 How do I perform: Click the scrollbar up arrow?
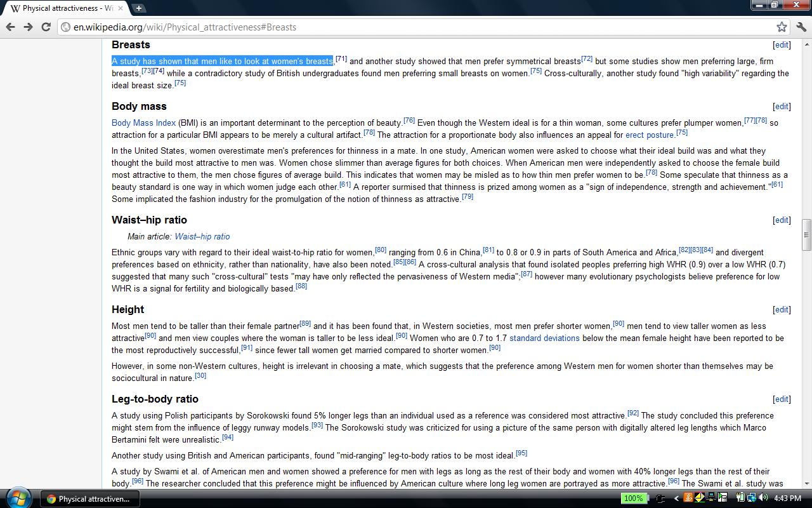tap(806, 44)
